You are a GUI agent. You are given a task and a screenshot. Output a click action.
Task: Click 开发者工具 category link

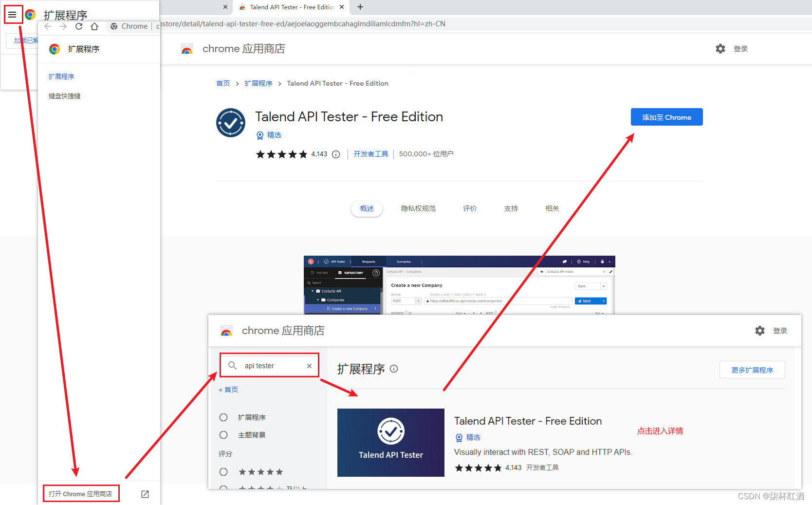370,154
